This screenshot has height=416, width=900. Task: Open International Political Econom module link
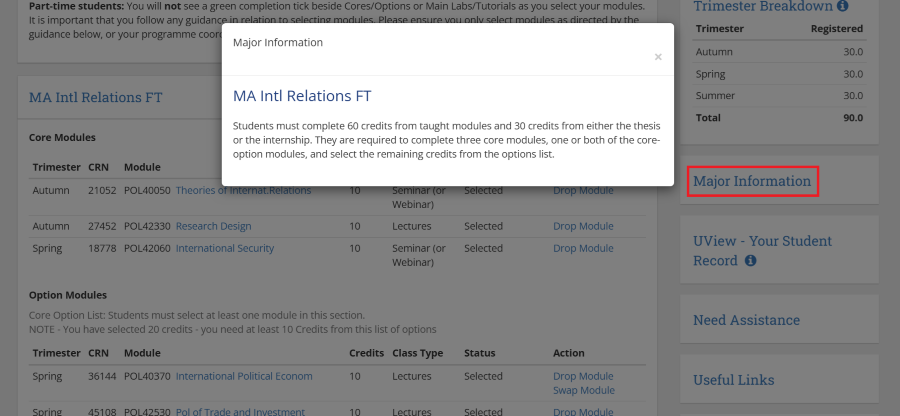point(244,376)
